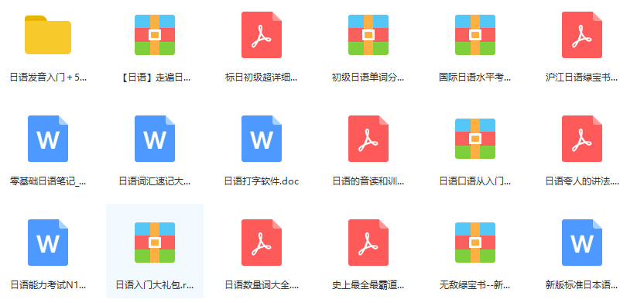Click the file name 日语能力考试N1...

[48, 285]
